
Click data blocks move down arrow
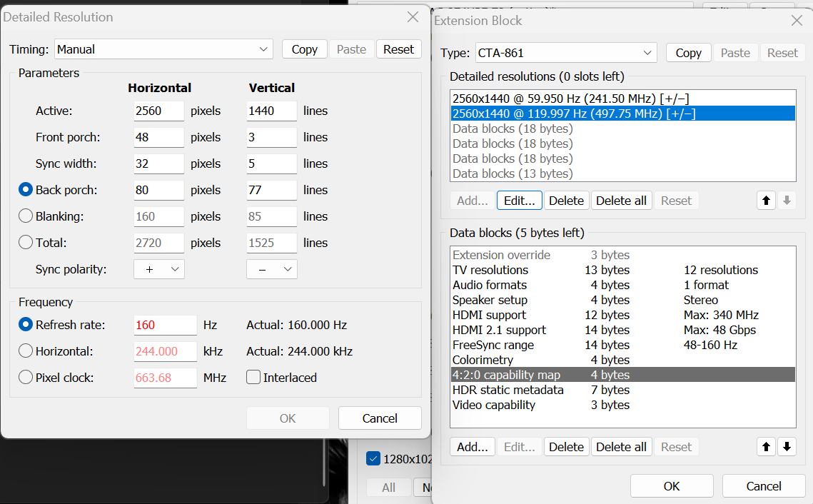pyautogui.click(x=787, y=447)
